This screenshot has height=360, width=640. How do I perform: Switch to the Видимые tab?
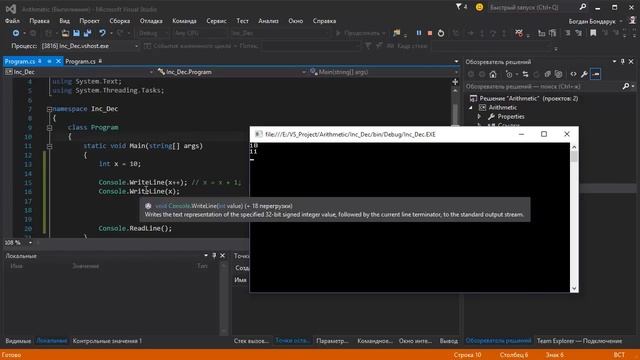[x=18, y=341]
